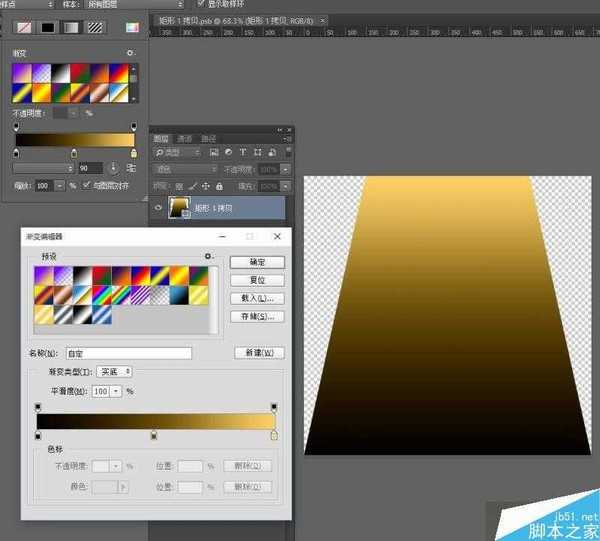Select middle color stop in gradient editor

coord(153,435)
